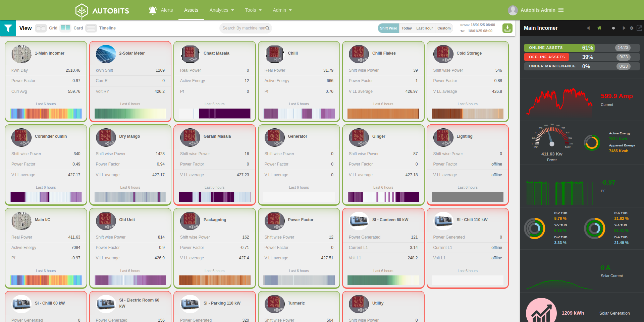
Task: Click the Autobits logo
Action: point(102,11)
